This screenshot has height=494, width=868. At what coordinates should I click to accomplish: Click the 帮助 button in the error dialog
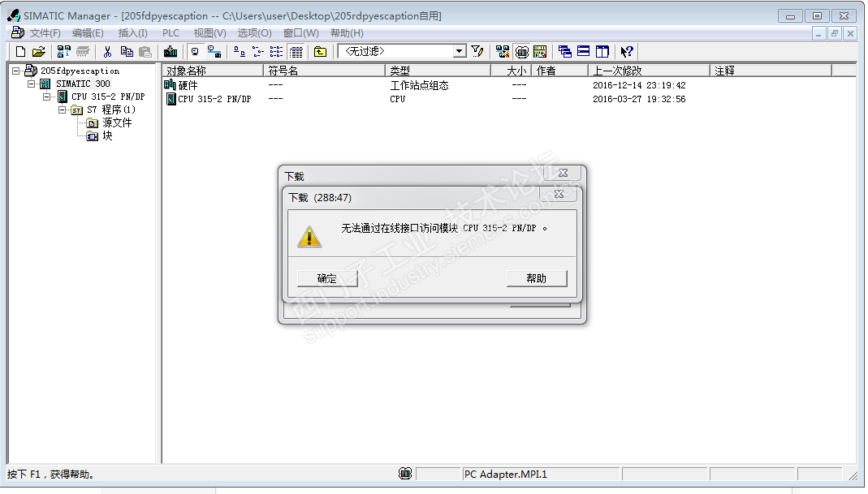tap(537, 278)
